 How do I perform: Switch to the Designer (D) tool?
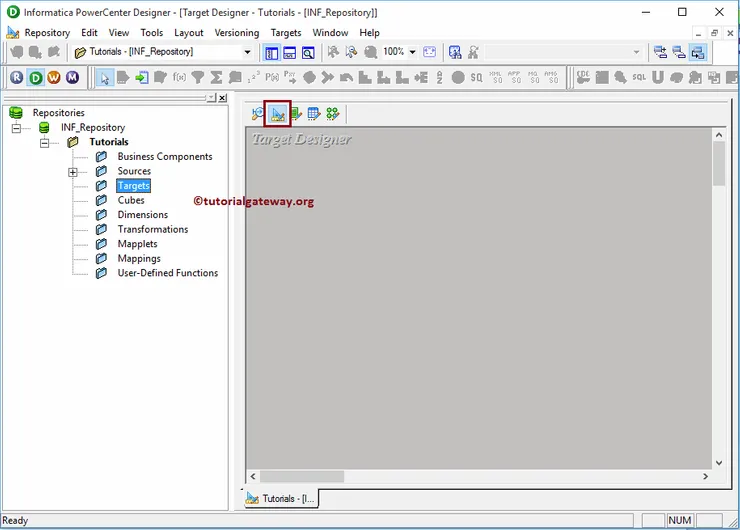(35, 77)
